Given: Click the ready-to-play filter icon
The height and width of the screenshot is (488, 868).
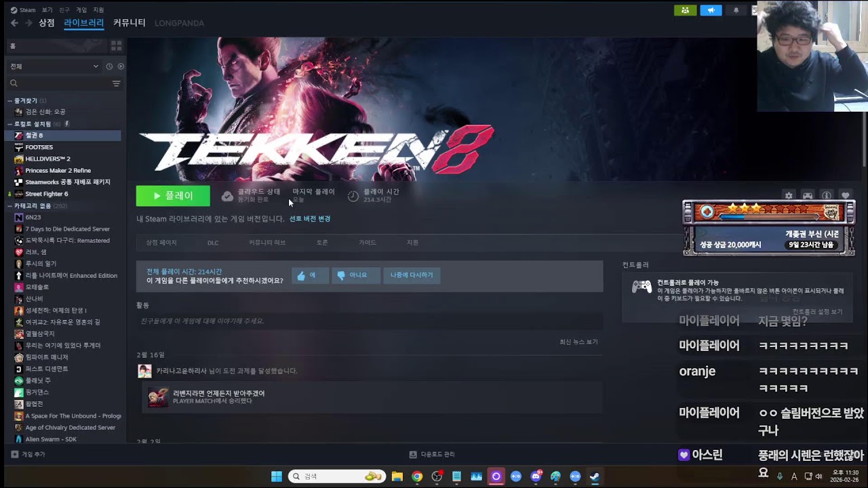Looking at the screenshot, I should point(121,66).
